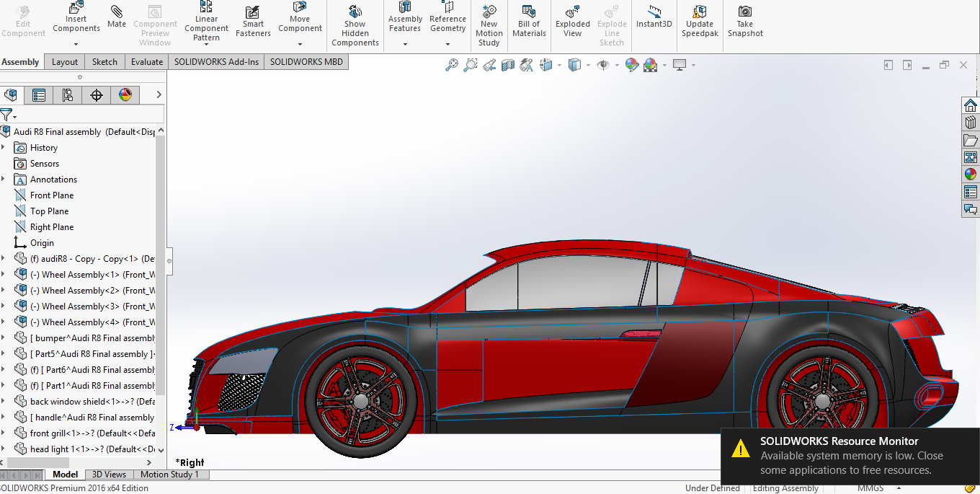Image resolution: width=980 pixels, height=494 pixels.
Task: Switch to the DisplayManager panel tab
Action: 125,94
